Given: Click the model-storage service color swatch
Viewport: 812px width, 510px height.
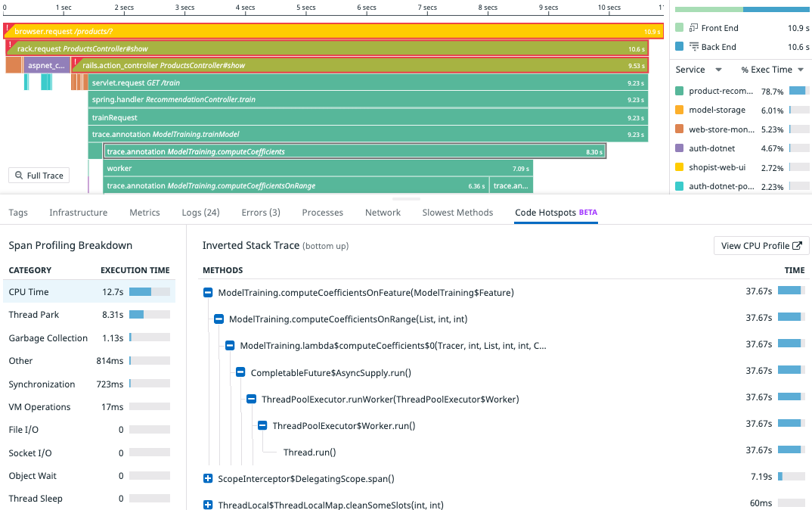Looking at the screenshot, I should click(x=680, y=110).
